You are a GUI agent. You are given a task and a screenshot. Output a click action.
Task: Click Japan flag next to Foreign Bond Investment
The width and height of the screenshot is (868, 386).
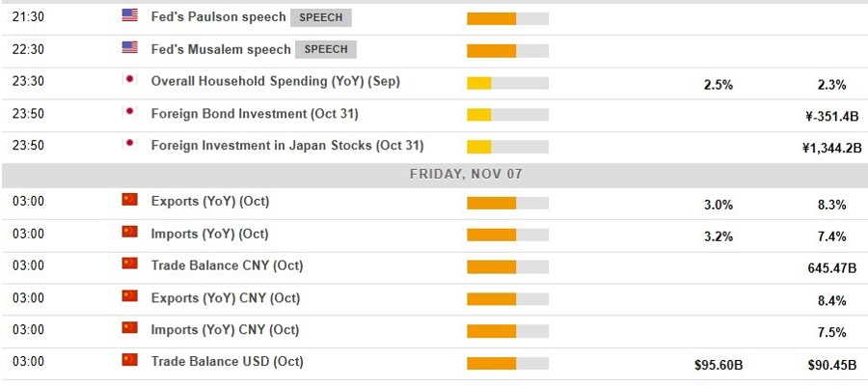click(x=130, y=113)
